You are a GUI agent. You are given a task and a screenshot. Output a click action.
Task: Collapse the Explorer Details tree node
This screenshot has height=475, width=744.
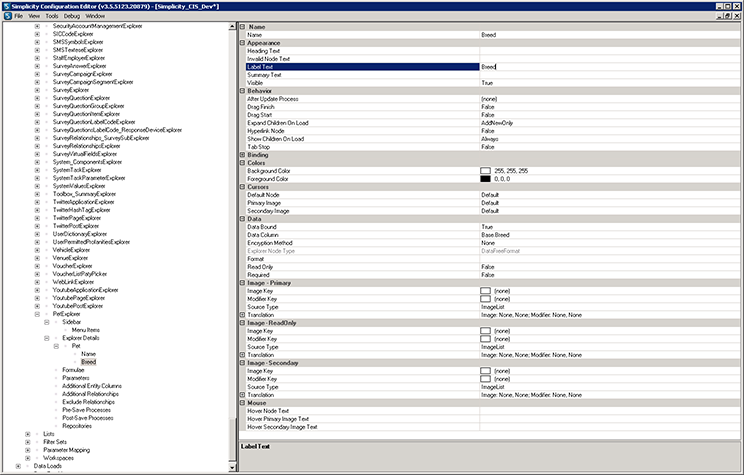coord(46,338)
